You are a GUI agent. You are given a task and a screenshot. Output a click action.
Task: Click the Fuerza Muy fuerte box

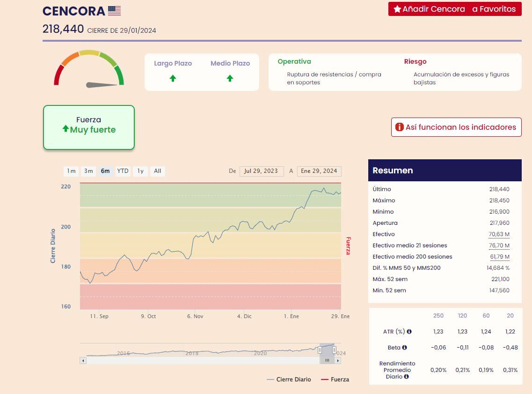tap(89, 127)
